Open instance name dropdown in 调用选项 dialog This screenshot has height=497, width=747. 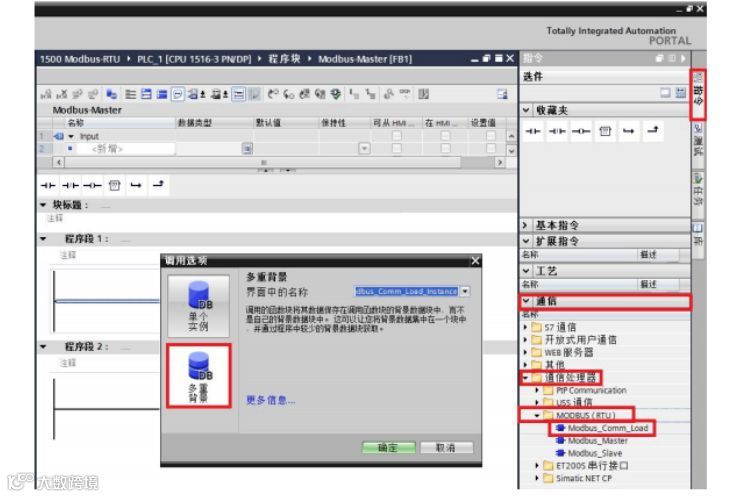coord(465,291)
